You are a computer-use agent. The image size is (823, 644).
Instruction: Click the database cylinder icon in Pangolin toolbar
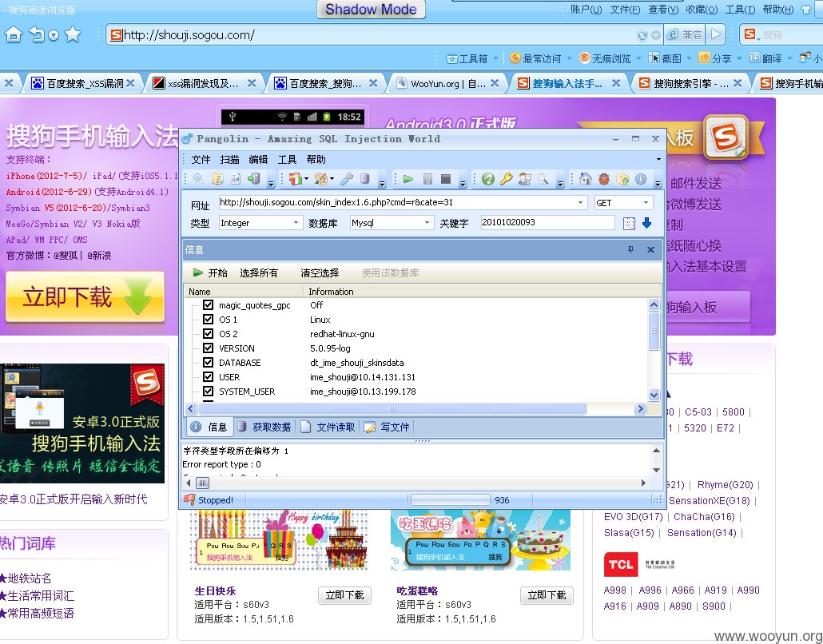[365, 179]
